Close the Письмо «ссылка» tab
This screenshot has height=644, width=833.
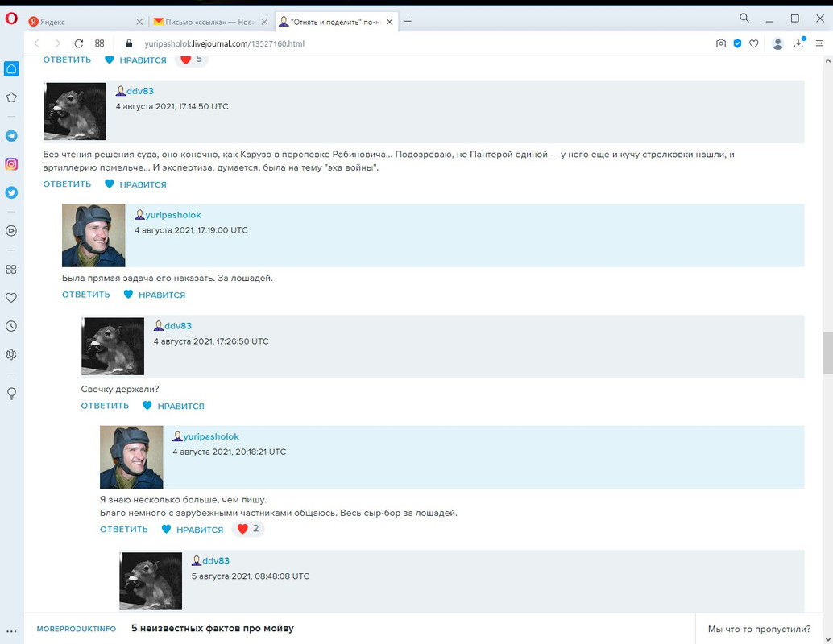(264, 22)
